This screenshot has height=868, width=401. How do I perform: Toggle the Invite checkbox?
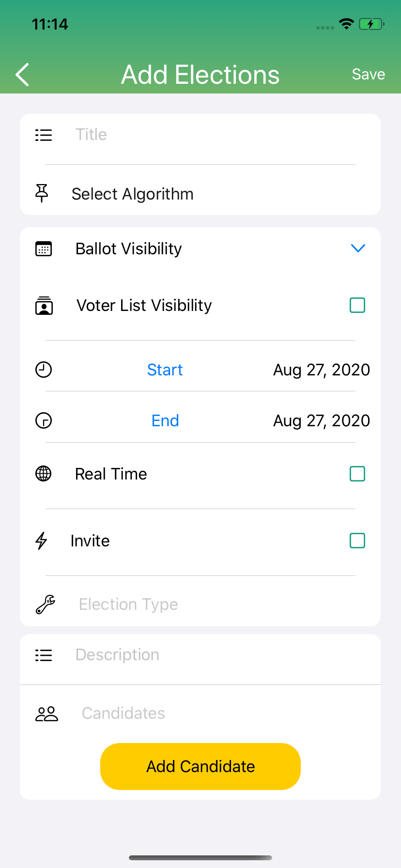pyautogui.click(x=357, y=541)
